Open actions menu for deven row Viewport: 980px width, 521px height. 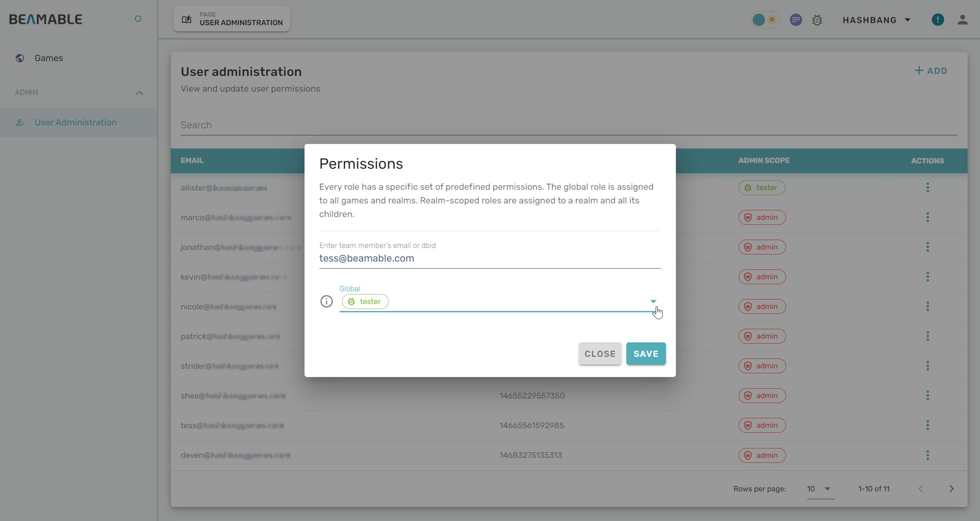pos(928,455)
